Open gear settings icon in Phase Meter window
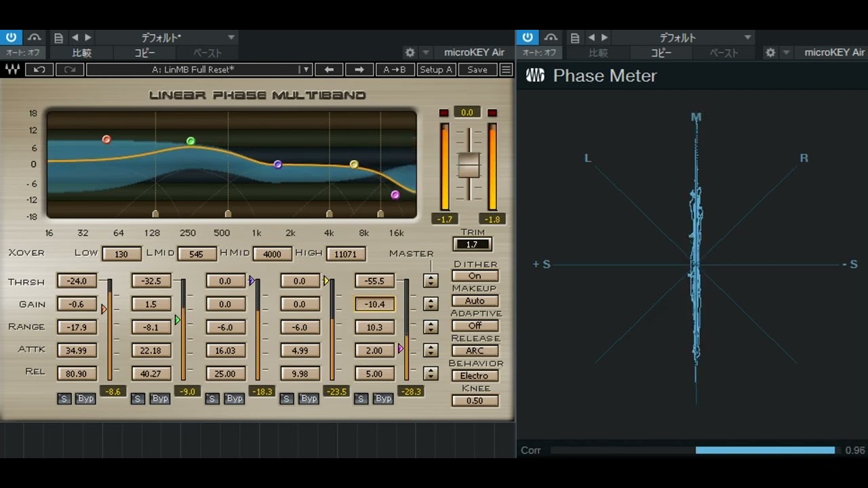 [x=770, y=52]
